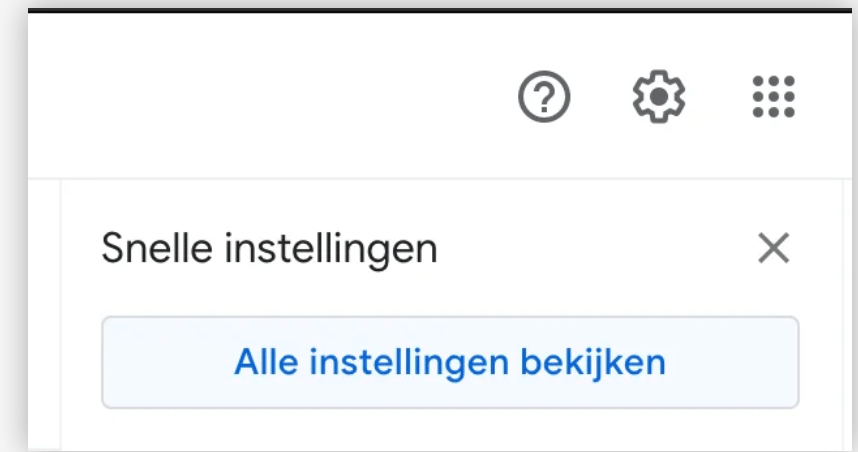
Task: Click the Snelle instellingen heading
Action: 270,248
